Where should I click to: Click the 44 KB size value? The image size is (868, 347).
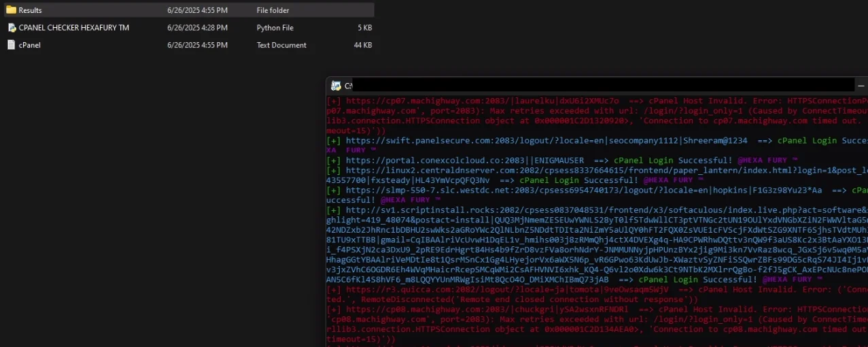(x=362, y=45)
